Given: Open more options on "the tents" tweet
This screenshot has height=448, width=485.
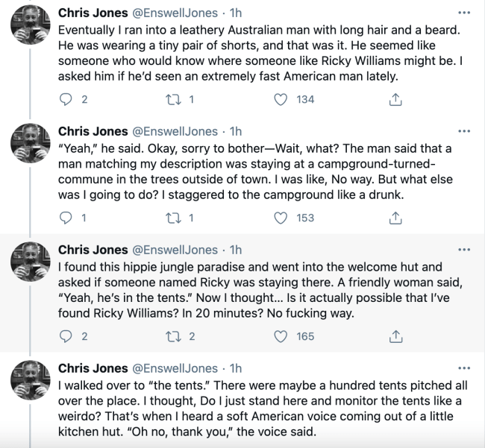Looking at the screenshot, I should pyautogui.click(x=464, y=368).
